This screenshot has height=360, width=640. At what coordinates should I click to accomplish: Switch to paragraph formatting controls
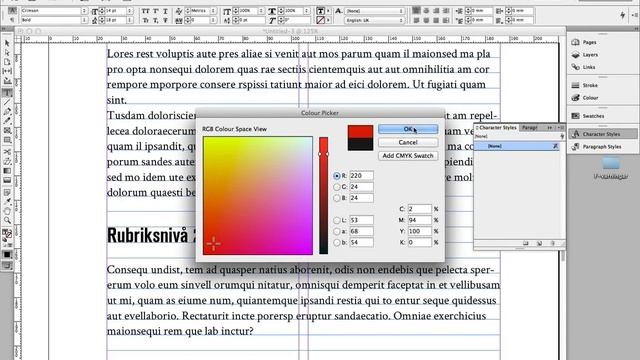pyautogui.click(x=12, y=20)
